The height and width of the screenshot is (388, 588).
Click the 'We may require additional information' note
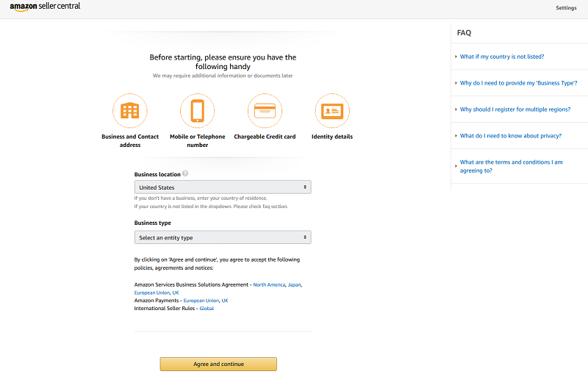[223, 76]
